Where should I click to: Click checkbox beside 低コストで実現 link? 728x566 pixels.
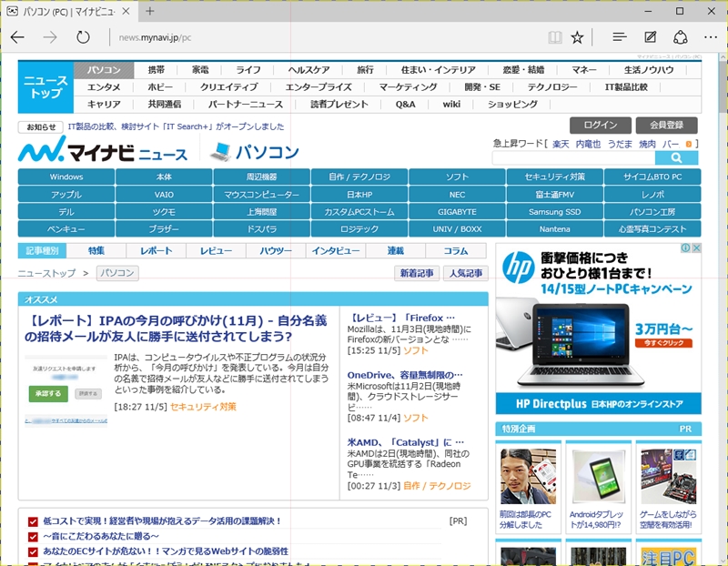33,521
